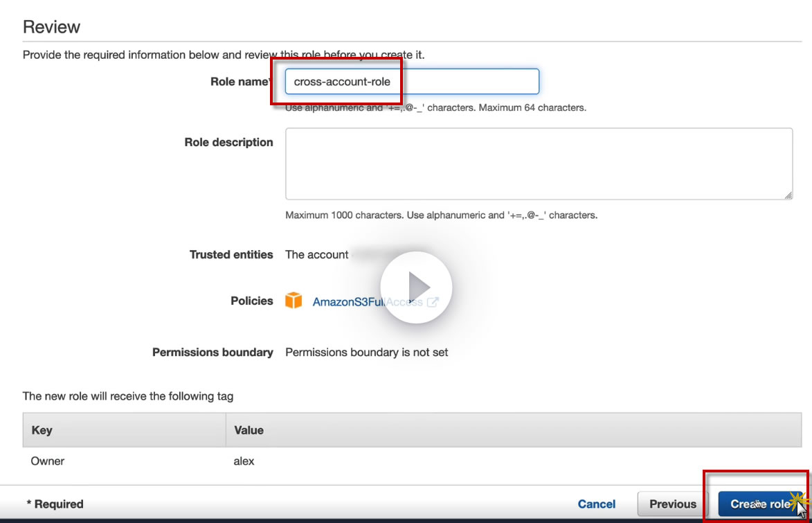Focus the Role name input field
812x523 pixels.
point(412,82)
